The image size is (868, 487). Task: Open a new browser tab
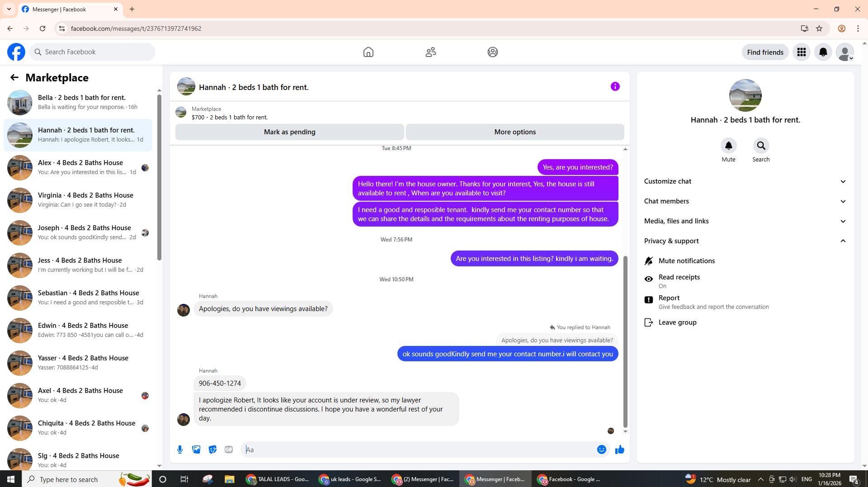pyautogui.click(x=132, y=9)
